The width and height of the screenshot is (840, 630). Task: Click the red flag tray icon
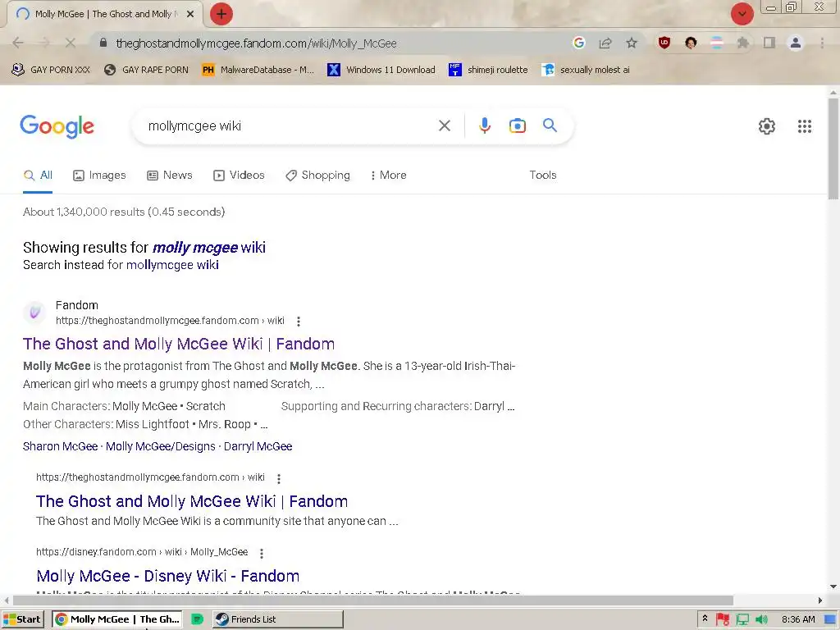coord(723,619)
